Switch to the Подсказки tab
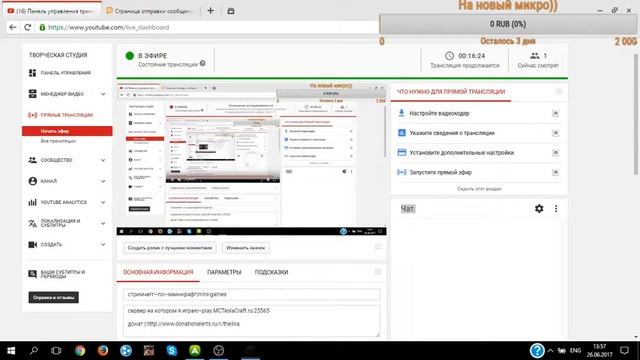 (x=271, y=272)
